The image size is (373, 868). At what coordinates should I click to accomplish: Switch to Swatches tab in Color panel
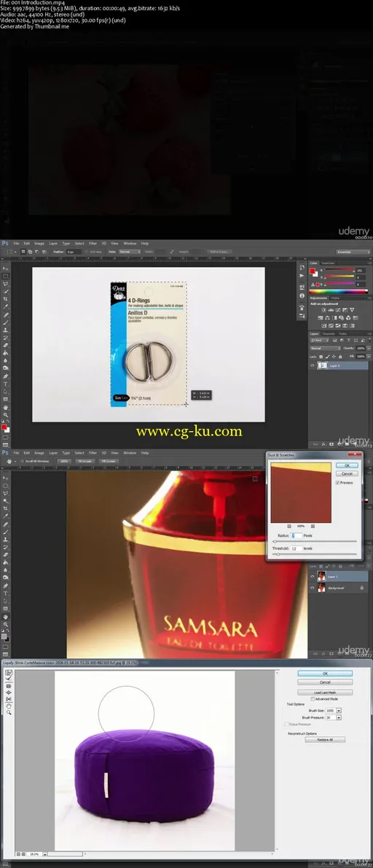pyautogui.click(x=328, y=264)
